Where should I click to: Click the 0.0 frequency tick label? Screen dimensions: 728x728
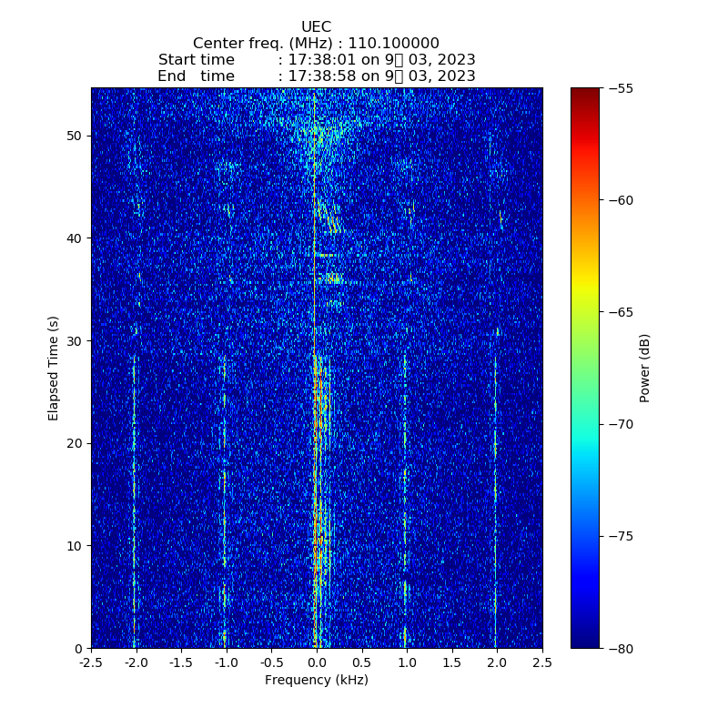tap(316, 664)
